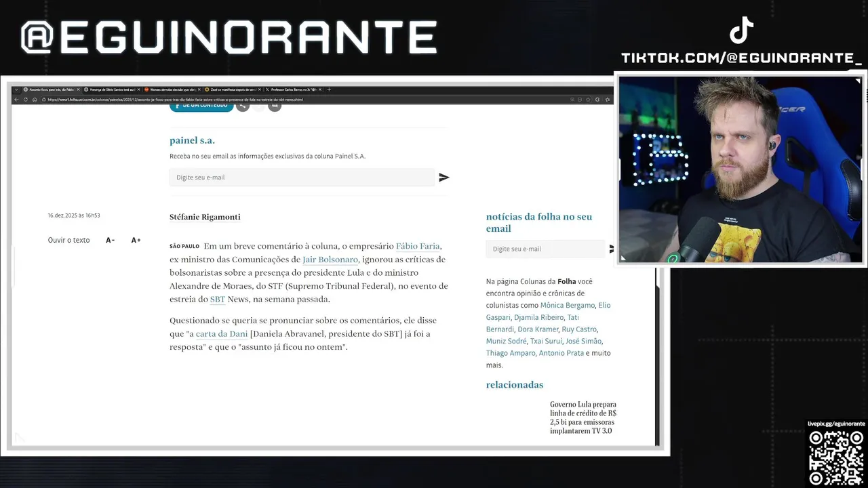
Task: Click the date '16.dez.2025 às 16h53'
Action: tap(74, 216)
